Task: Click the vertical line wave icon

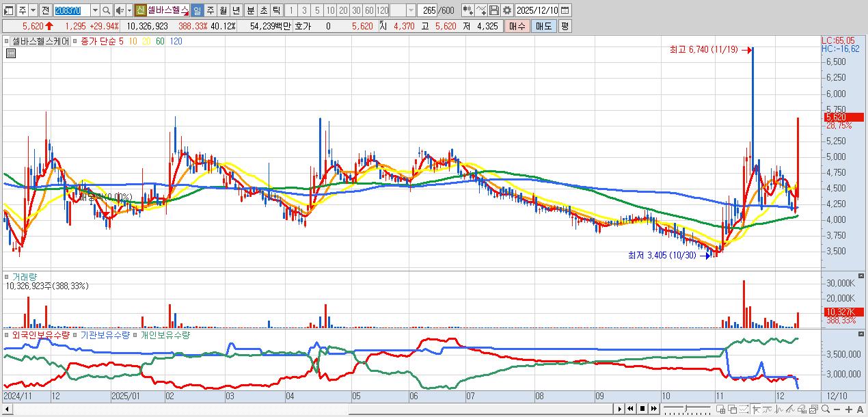Action: 779,409
